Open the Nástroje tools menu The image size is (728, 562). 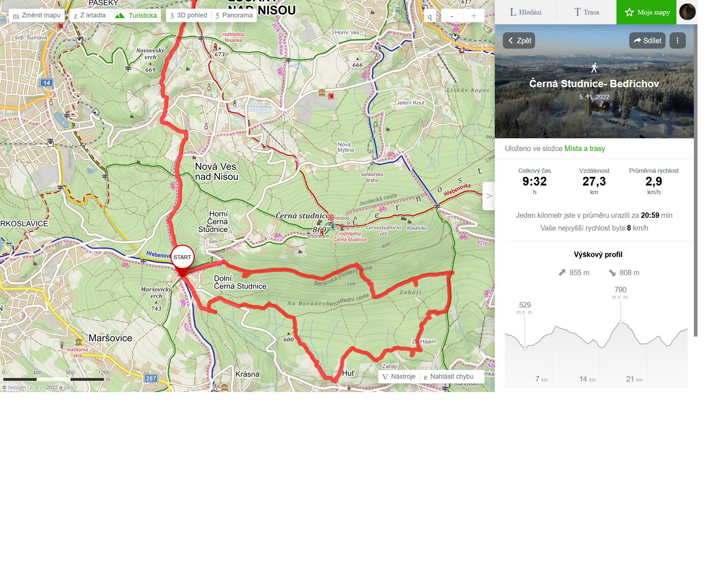coord(399,376)
